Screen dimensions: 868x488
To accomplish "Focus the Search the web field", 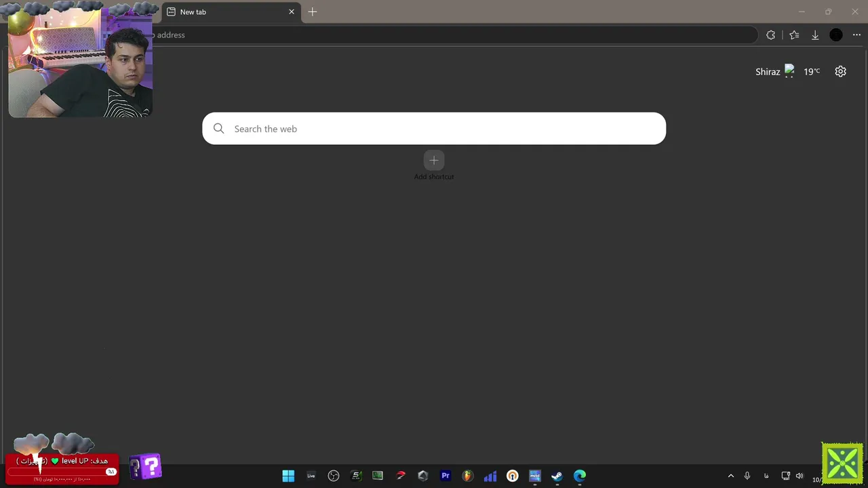I will [434, 129].
